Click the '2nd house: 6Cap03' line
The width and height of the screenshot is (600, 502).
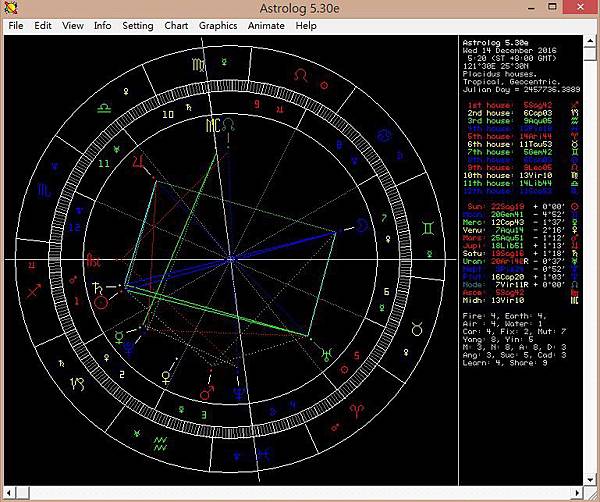click(523, 113)
